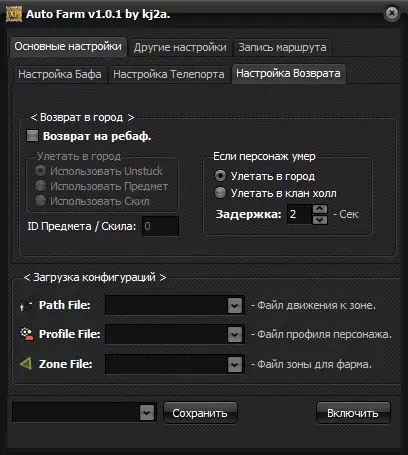Screen dimensions: 408x455
Task: Open the Настройка Телепорта sub-tab
Action: click(169, 74)
